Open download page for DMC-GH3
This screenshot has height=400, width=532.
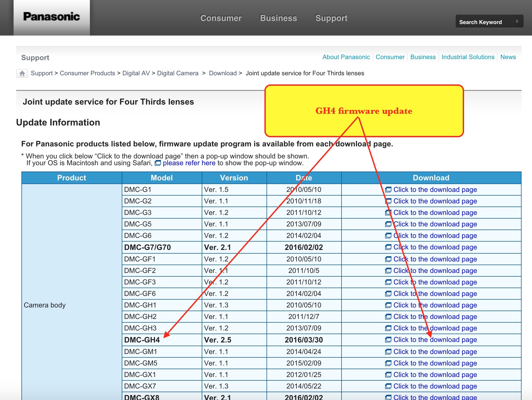(x=435, y=328)
